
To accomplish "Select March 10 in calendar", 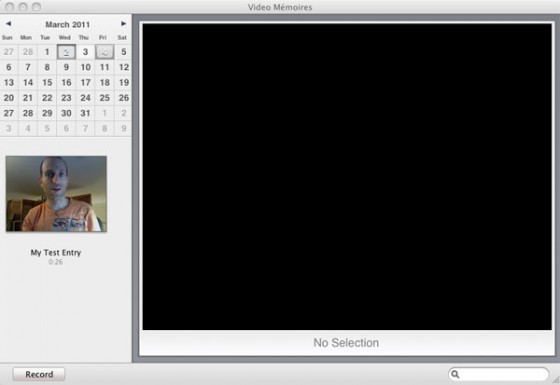I will [x=85, y=67].
